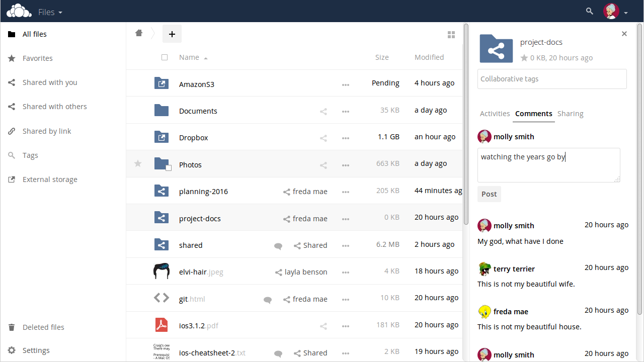Select the Shared by link sidebar item
Viewport: 644px width, 362px height.
click(46, 131)
